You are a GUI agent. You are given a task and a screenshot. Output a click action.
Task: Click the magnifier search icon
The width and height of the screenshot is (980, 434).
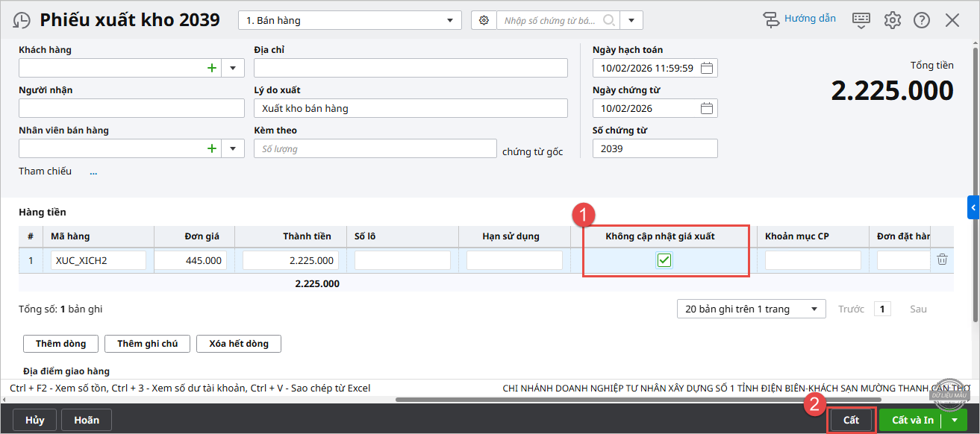click(x=609, y=20)
